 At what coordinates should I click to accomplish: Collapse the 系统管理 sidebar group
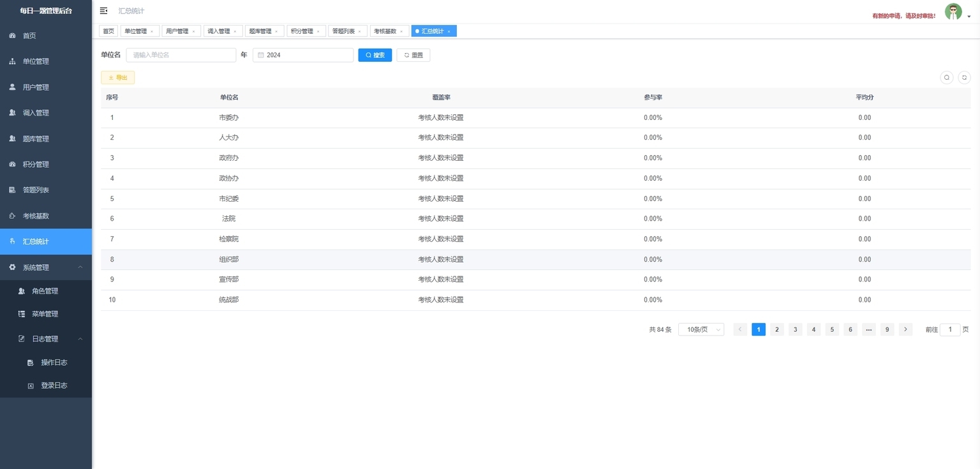(x=80, y=267)
